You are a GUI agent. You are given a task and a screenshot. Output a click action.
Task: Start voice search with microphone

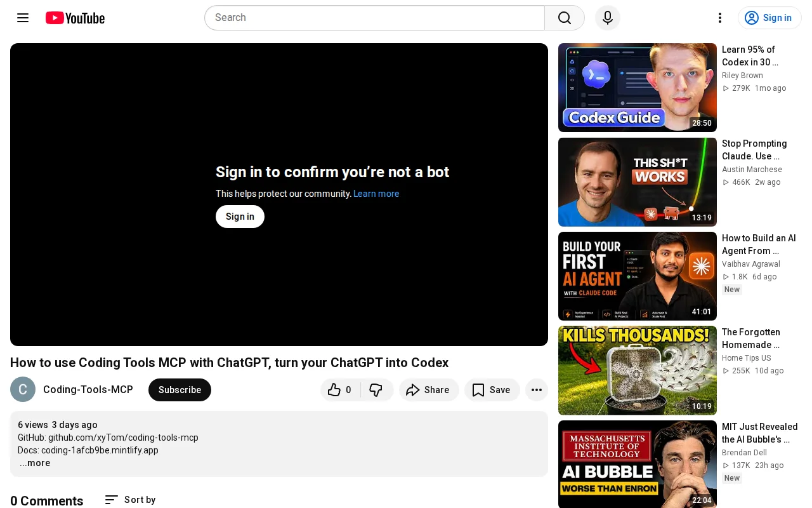pyautogui.click(x=608, y=18)
